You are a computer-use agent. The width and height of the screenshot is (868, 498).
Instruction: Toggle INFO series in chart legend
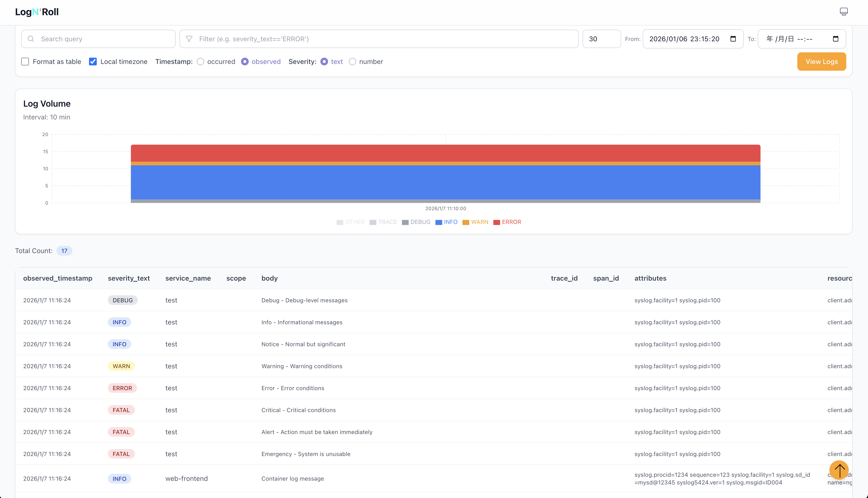446,222
